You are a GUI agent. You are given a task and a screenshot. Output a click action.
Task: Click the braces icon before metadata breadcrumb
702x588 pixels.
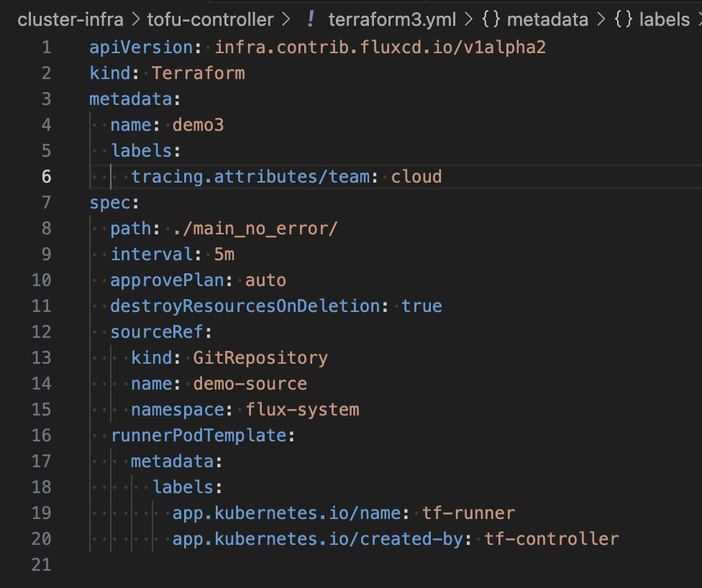tap(491, 19)
